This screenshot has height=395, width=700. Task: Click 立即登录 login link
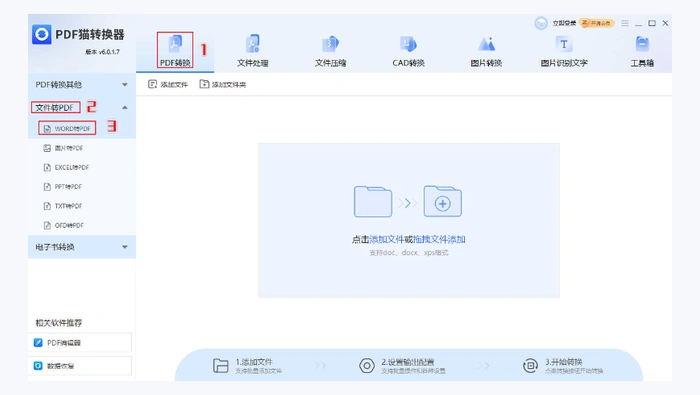564,23
